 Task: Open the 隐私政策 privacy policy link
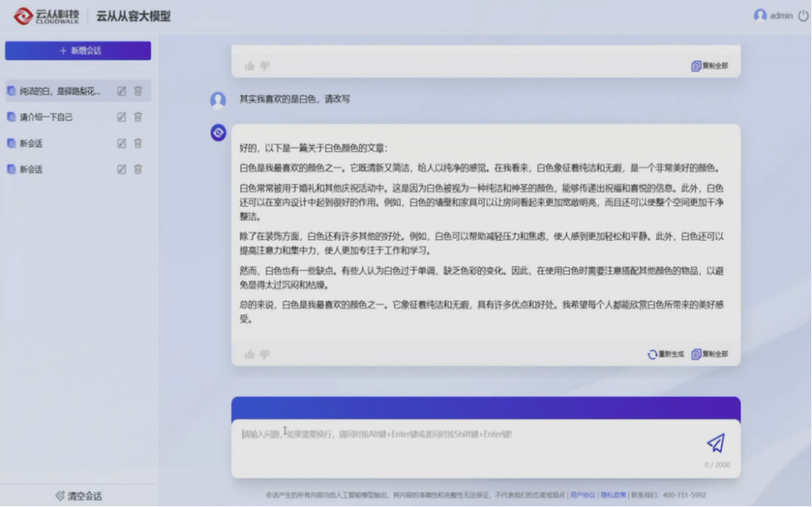(614, 495)
